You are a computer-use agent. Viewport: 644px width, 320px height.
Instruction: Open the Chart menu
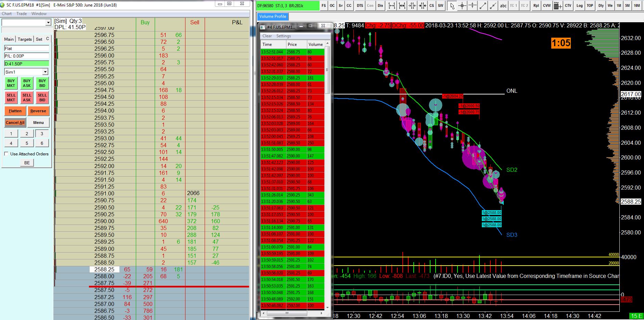coord(7,14)
